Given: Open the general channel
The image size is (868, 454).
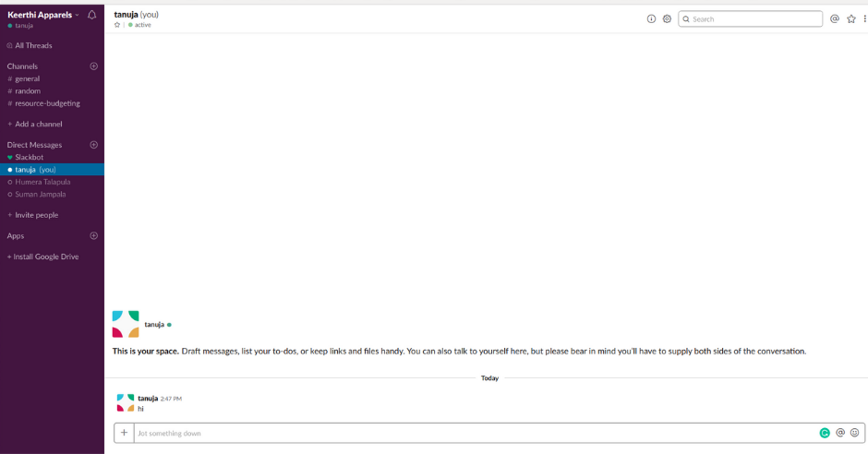Looking at the screenshot, I should 27,78.
